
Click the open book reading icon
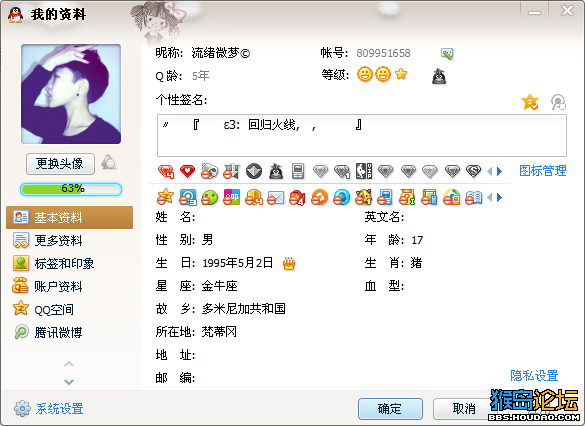tap(474, 197)
